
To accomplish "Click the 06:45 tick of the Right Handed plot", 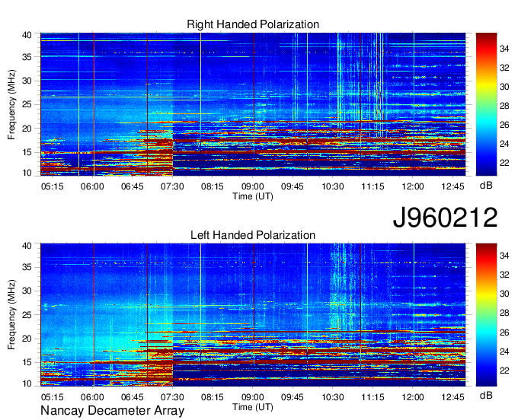I will (x=132, y=186).
